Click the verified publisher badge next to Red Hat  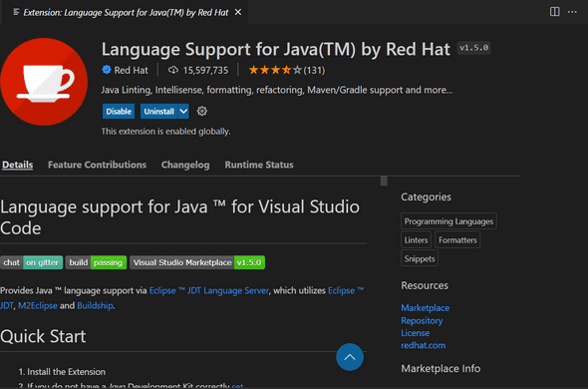[x=107, y=70]
